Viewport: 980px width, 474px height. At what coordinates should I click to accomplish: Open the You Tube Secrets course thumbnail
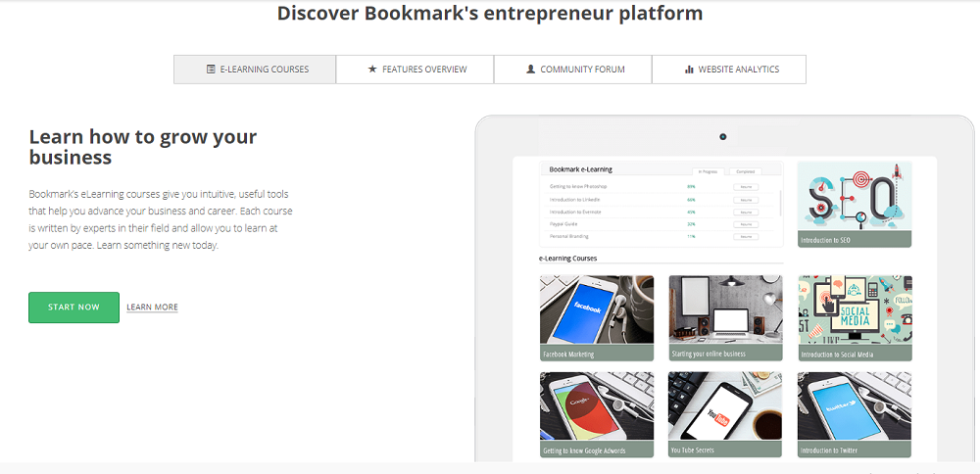725,414
